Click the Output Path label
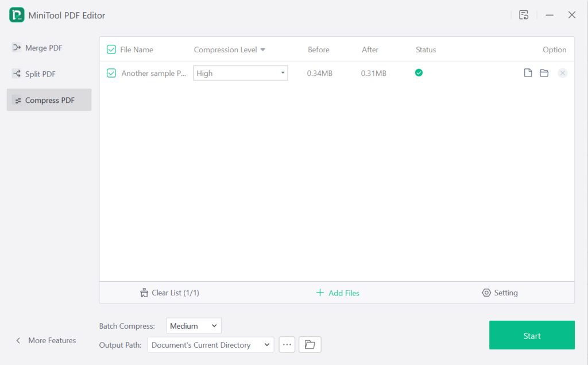This screenshot has height=365, width=588. click(x=121, y=345)
